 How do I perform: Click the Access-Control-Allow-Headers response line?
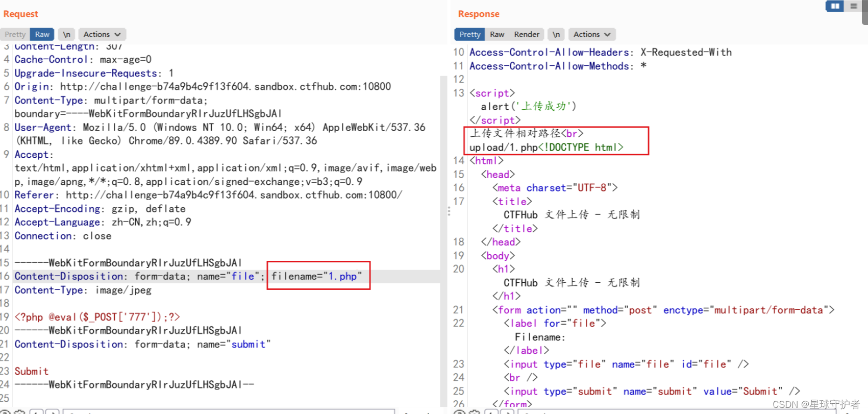pyautogui.click(x=601, y=52)
